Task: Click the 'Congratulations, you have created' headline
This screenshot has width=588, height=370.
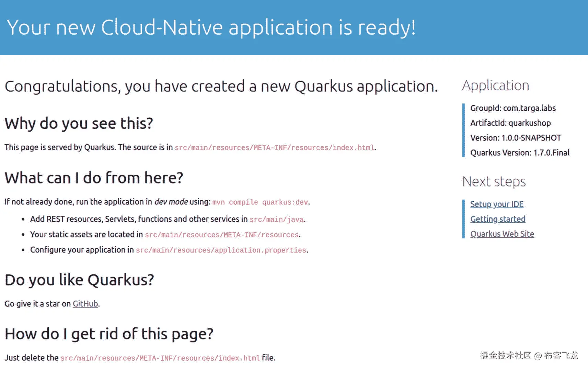Action: click(221, 86)
